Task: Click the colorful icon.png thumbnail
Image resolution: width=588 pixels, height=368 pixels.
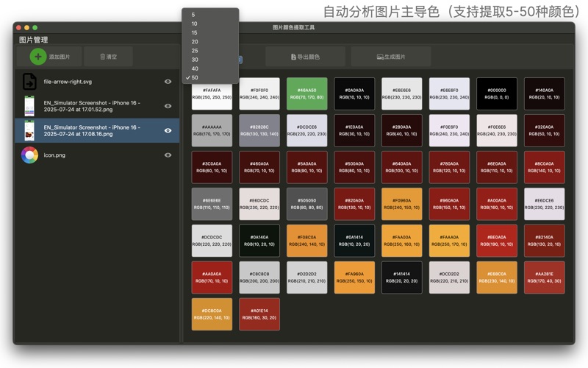Action: [29, 155]
